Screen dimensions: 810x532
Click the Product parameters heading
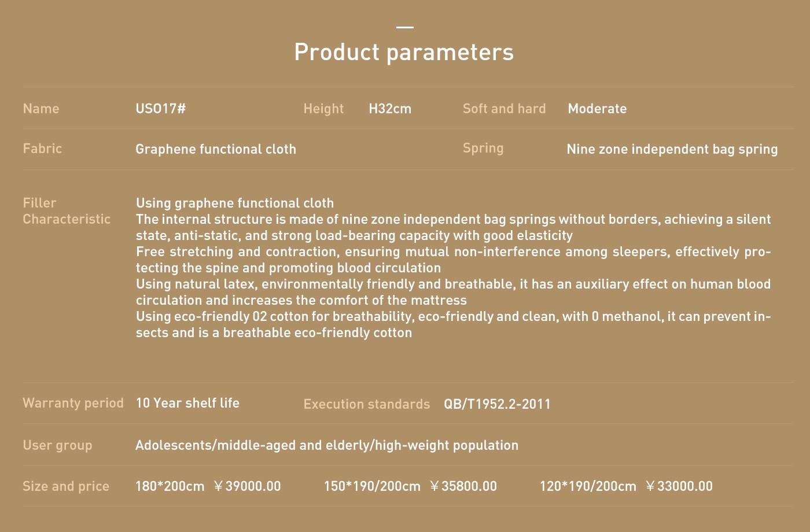tap(404, 52)
